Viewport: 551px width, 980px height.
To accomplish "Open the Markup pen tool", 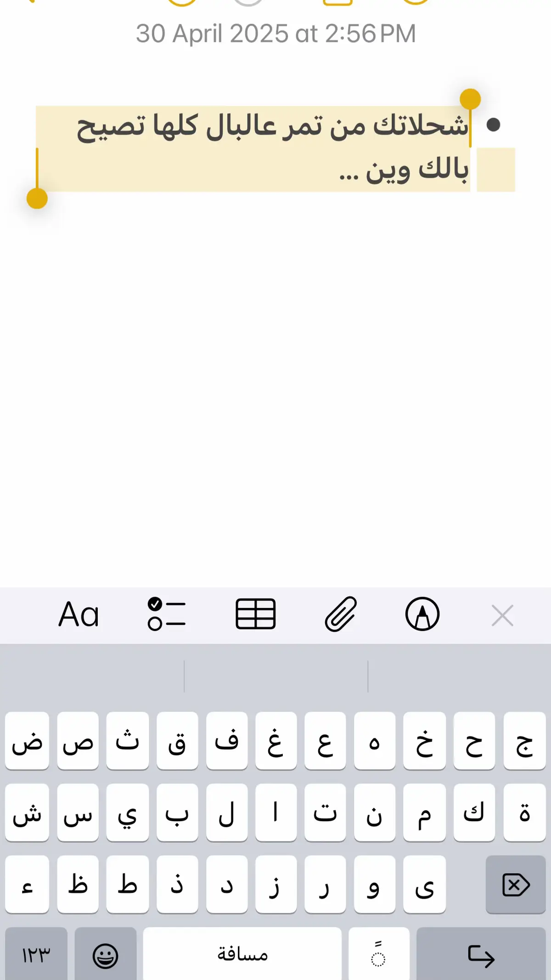I will (422, 614).
